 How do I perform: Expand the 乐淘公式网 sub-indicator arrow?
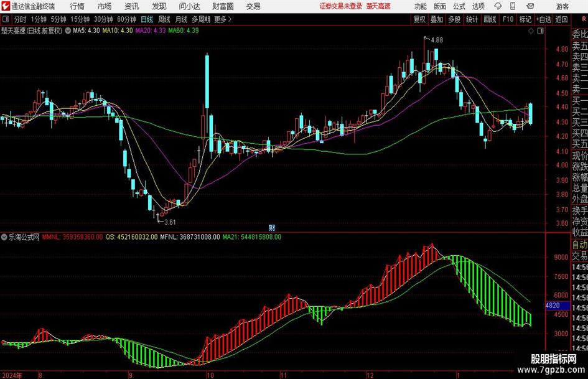pos(4,237)
